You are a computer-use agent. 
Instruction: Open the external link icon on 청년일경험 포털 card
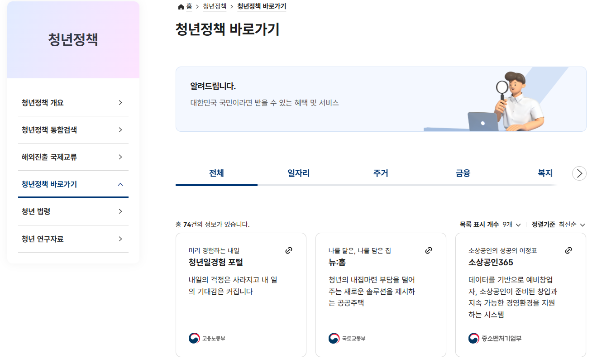coord(289,250)
